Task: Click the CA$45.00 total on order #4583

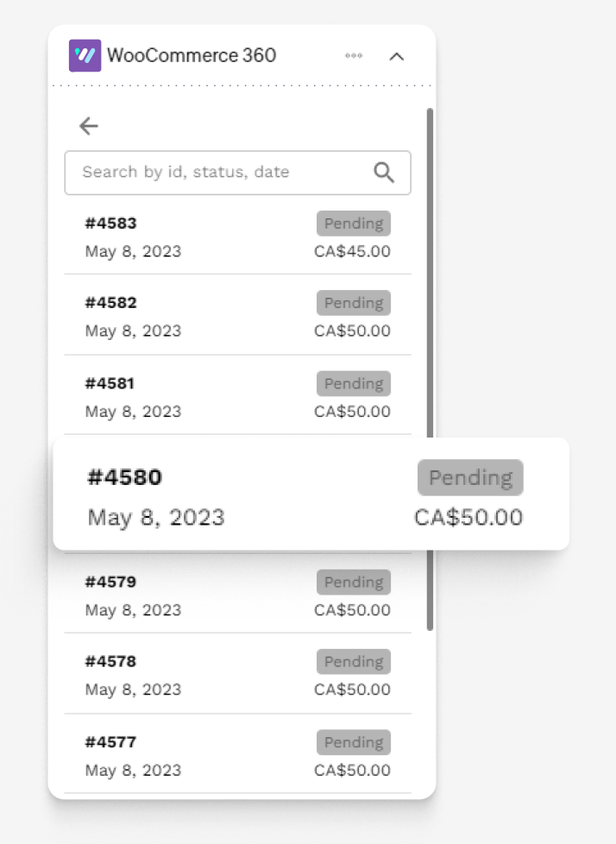Action: (352, 252)
